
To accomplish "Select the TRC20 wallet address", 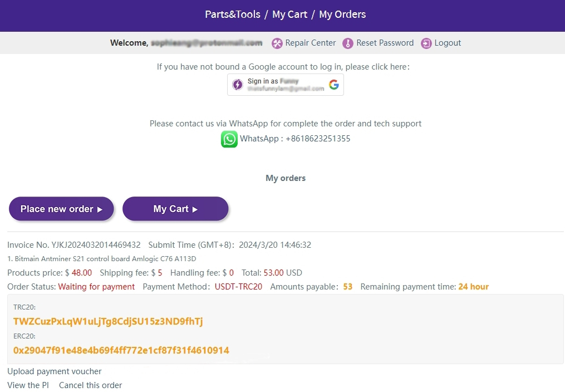I will point(108,321).
